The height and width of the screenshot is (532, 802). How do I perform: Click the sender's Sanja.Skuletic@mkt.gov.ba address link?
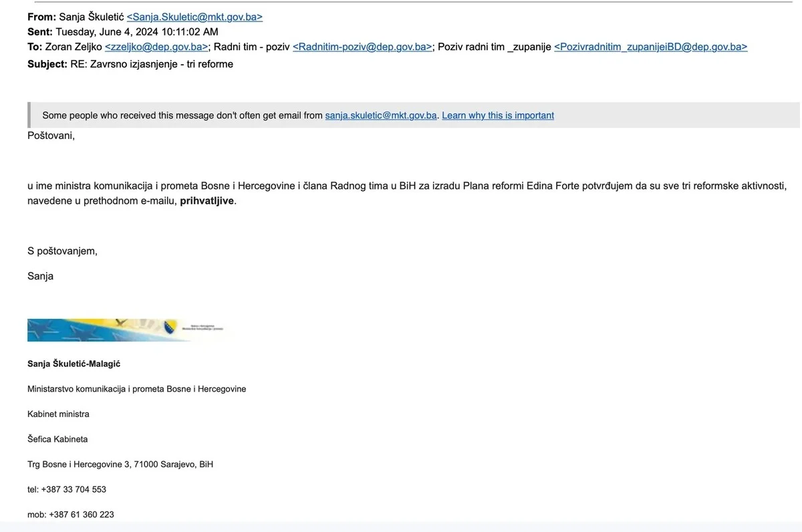point(194,17)
